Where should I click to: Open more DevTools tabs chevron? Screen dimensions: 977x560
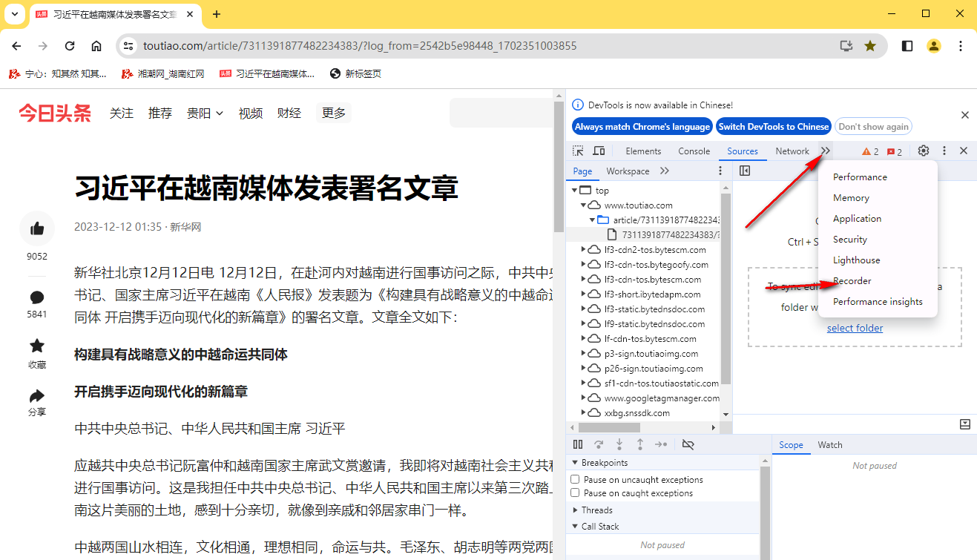[x=826, y=151]
